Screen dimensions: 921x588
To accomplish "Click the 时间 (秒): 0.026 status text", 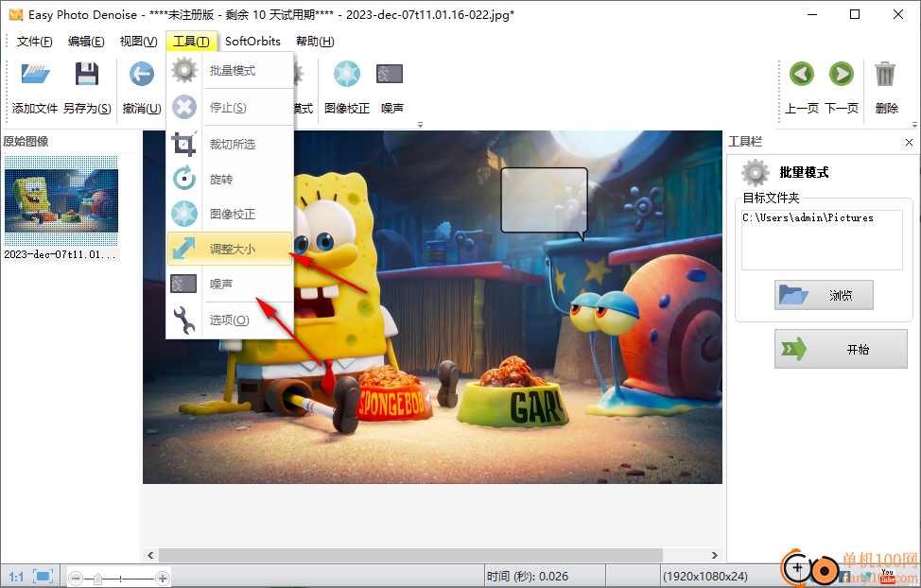I will [528, 577].
